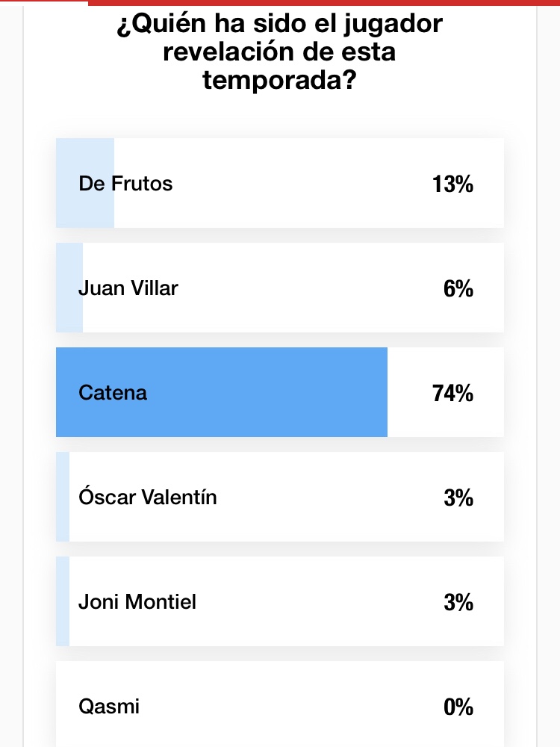Select the De Frutos poll option

point(279,183)
